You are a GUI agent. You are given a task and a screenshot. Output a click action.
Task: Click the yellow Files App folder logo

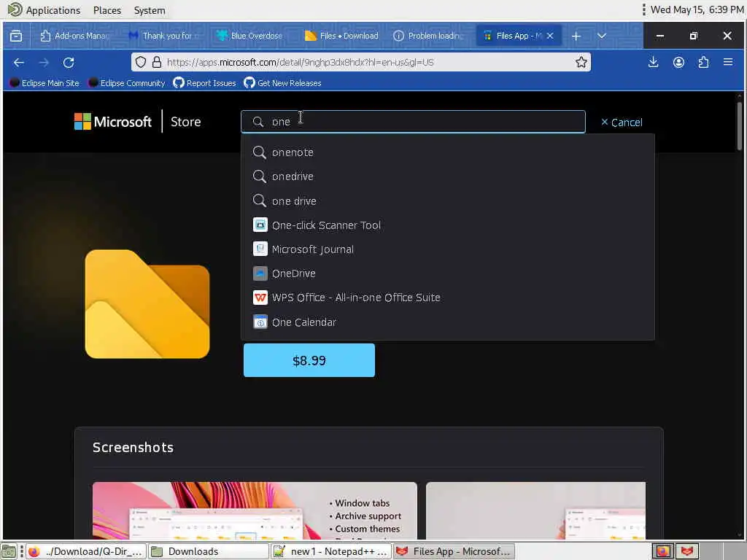click(x=147, y=304)
